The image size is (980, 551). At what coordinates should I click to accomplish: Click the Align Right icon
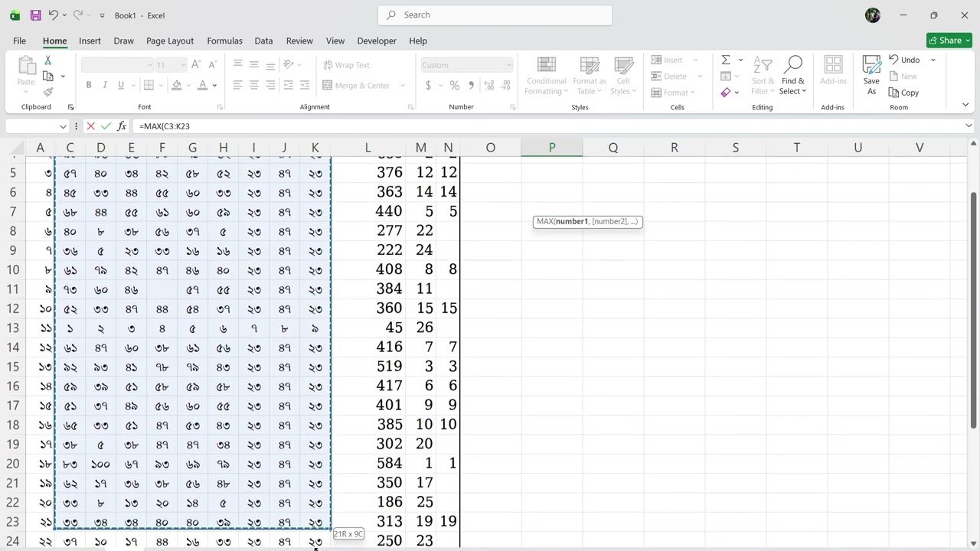pos(270,85)
